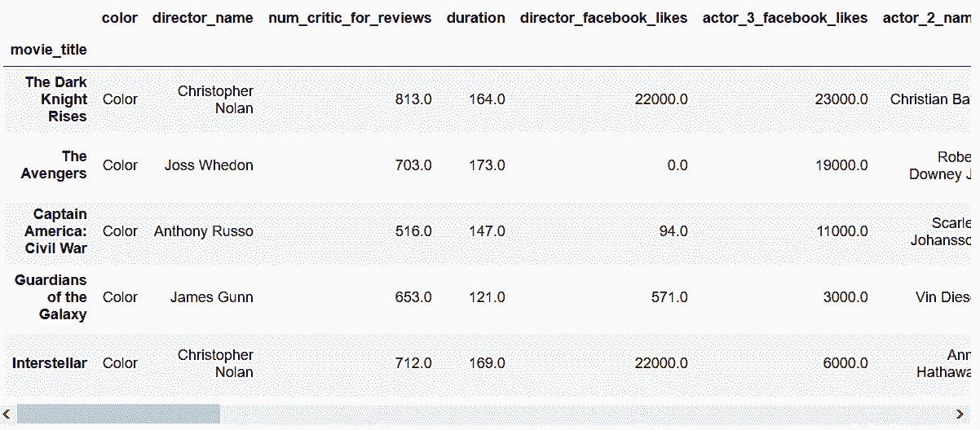Select The Dark Knight Rises row label

(55, 99)
